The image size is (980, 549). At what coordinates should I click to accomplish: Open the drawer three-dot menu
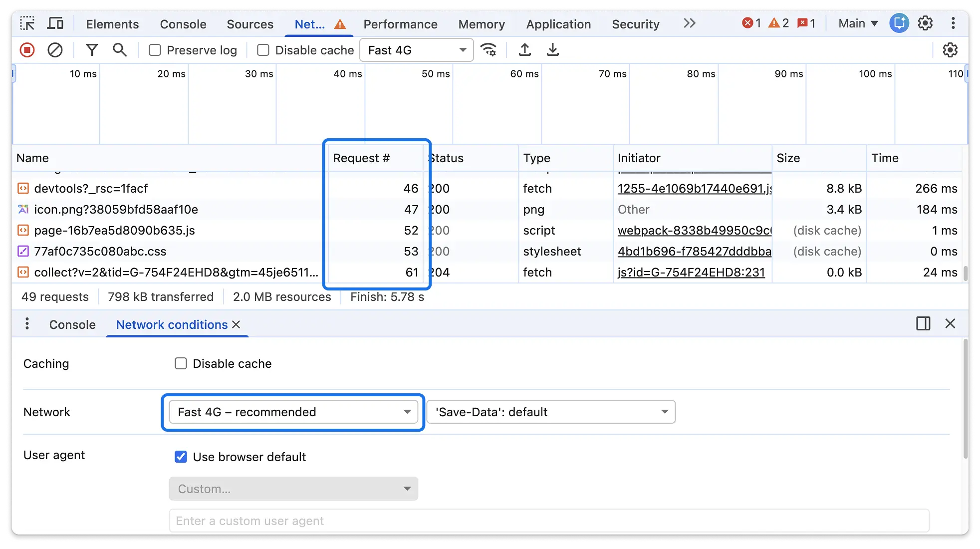27,324
